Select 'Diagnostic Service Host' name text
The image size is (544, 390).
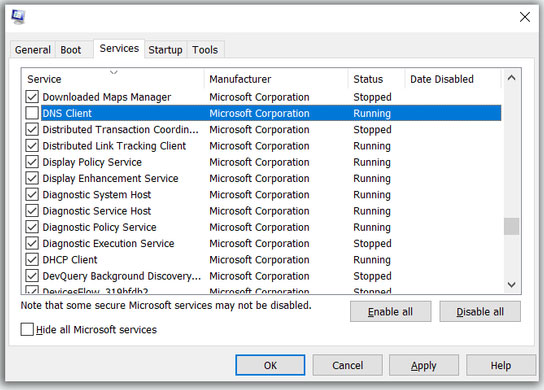click(x=96, y=211)
